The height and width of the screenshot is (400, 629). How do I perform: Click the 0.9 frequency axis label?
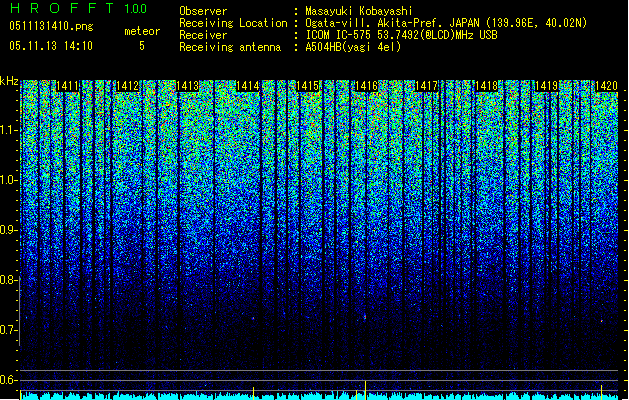click(9, 230)
